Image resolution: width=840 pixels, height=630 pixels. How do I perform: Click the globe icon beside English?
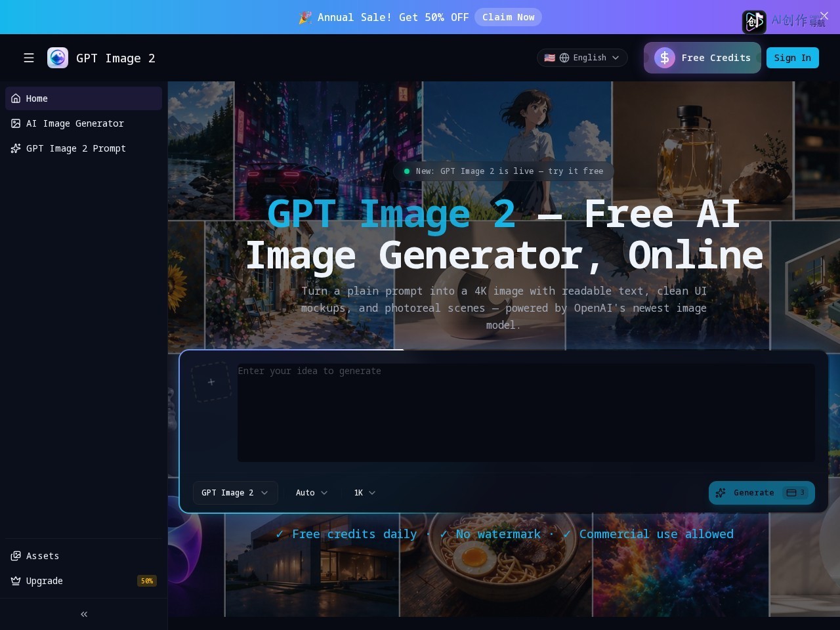(x=564, y=58)
